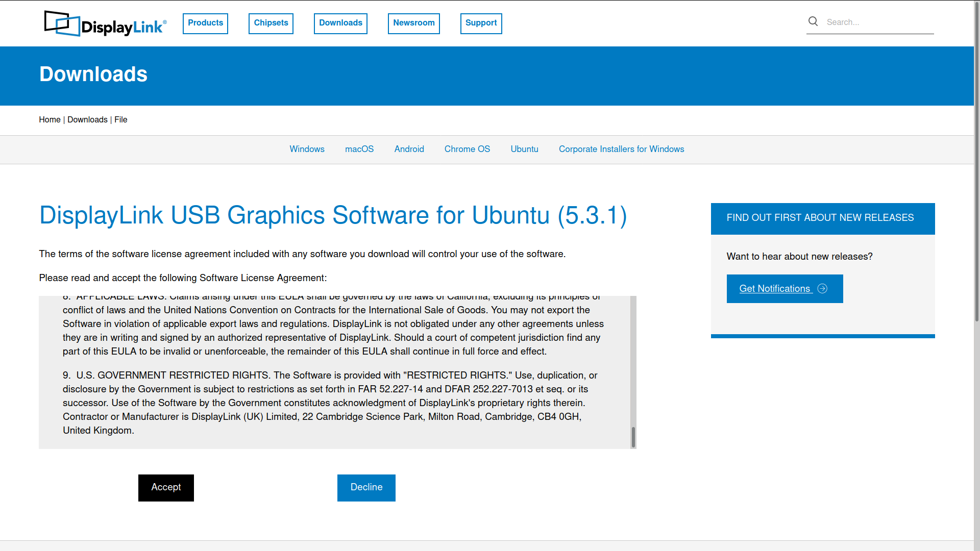
Task: Click the File breadcrumb
Action: coord(121,120)
